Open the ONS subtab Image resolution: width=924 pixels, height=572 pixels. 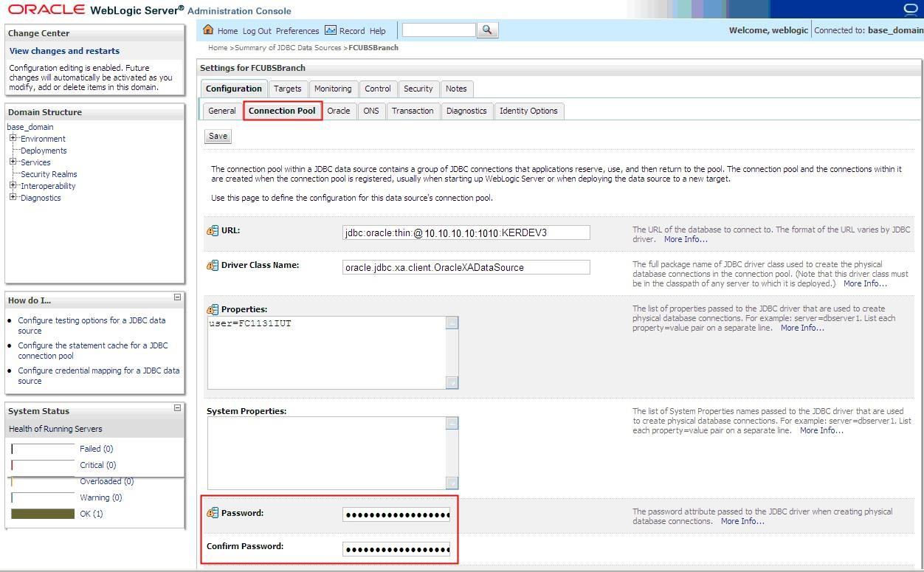tap(371, 111)
